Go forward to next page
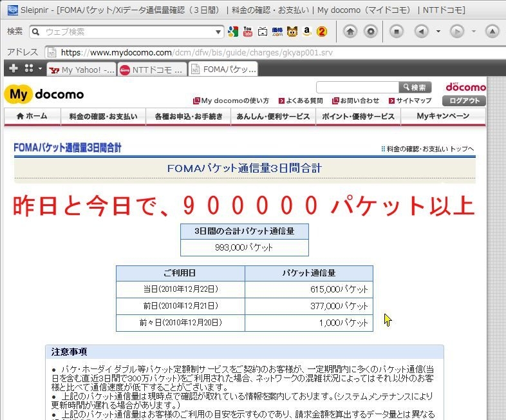This screenshot has width=506, height=420. point(457,32)
